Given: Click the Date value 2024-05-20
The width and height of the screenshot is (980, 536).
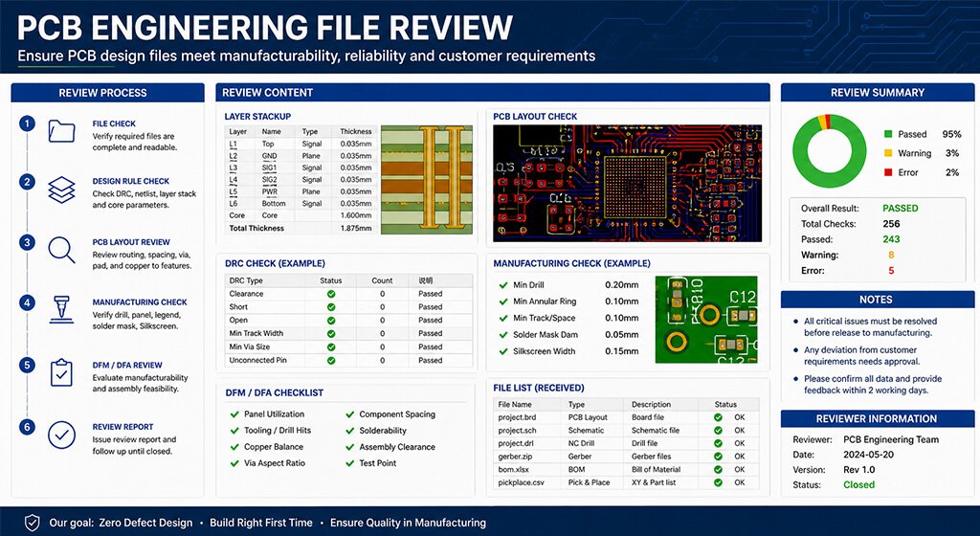Looking at the screenshot, I should tap(870, 455).
